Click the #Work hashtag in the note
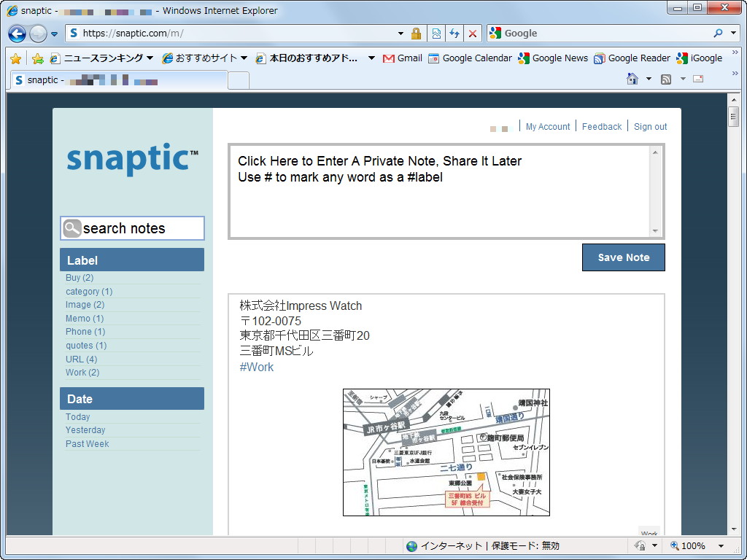Viewport: 747px width, 560px height. [x=256, y=367]
